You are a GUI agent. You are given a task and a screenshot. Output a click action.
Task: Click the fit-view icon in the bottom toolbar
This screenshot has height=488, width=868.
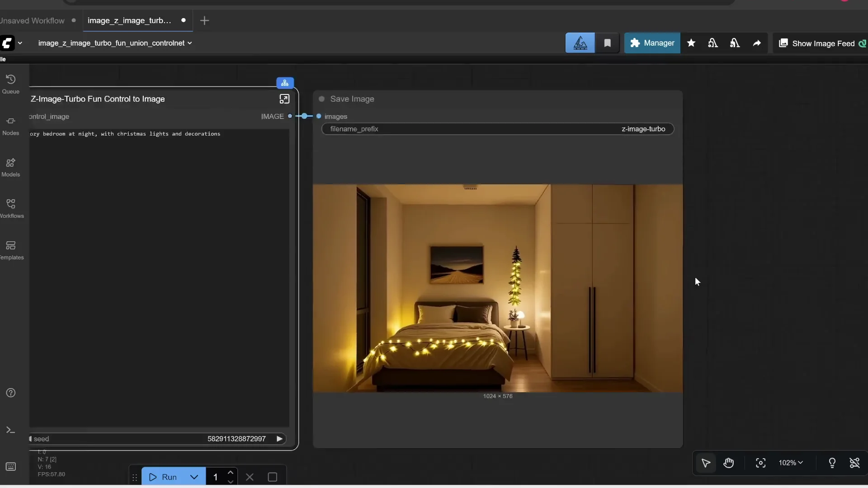760,463
